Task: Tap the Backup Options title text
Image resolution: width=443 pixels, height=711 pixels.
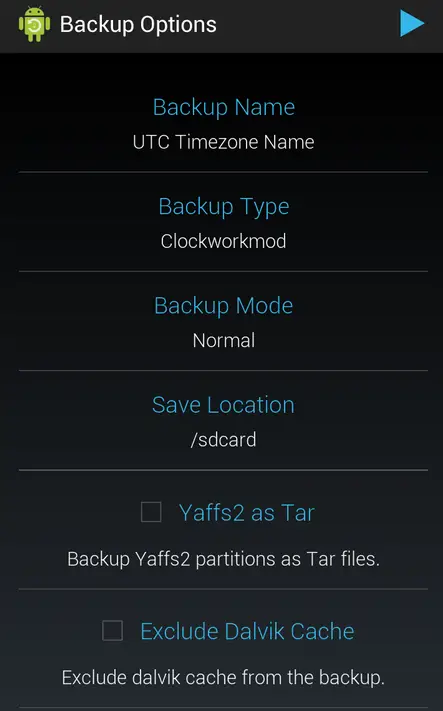Action: 138,24
